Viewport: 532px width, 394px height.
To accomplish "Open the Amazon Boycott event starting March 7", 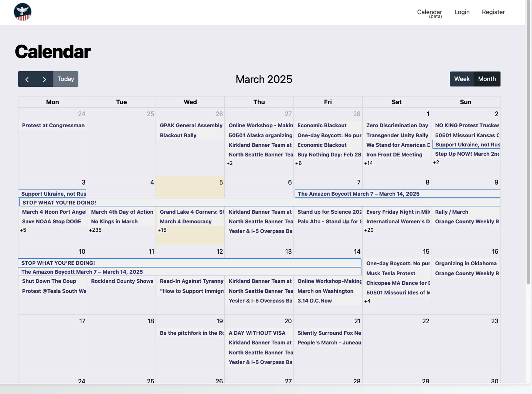I will coord(358,194).
